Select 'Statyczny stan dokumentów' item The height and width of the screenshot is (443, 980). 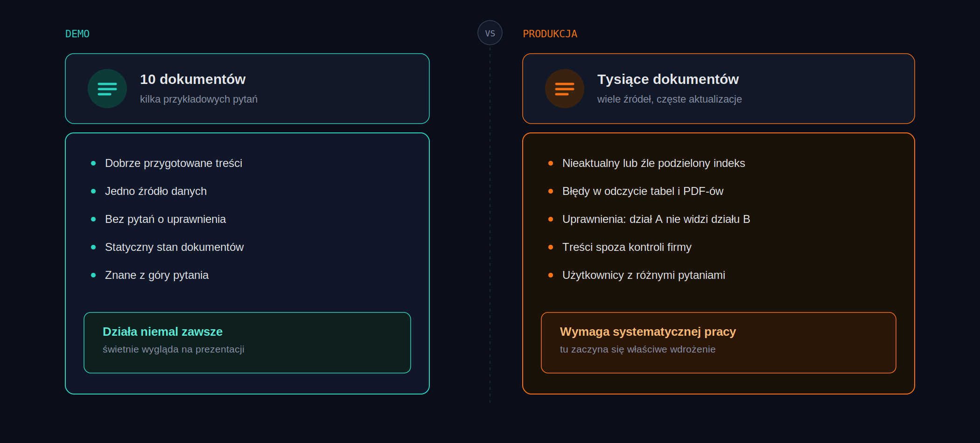[x=174, y=247]
